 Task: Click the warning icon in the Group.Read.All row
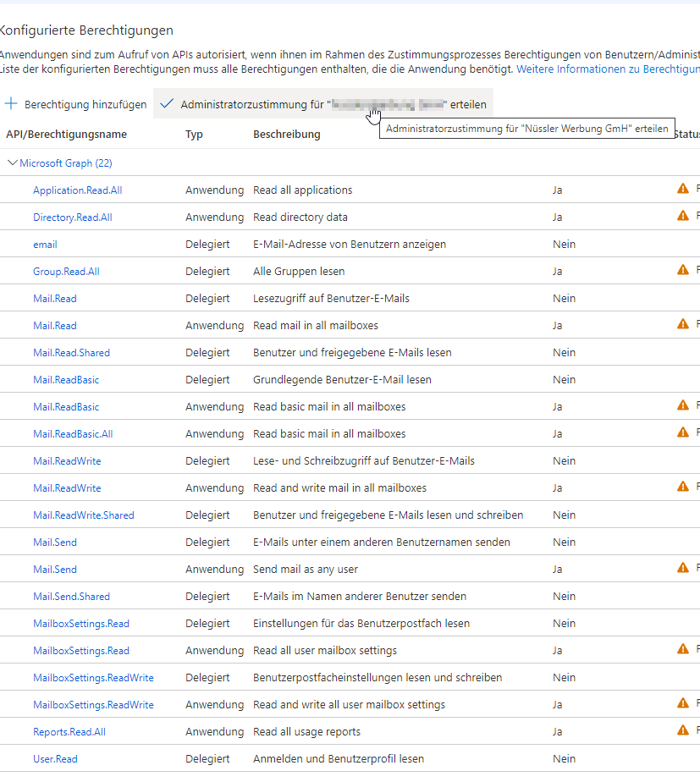click(x=683, y=270)
